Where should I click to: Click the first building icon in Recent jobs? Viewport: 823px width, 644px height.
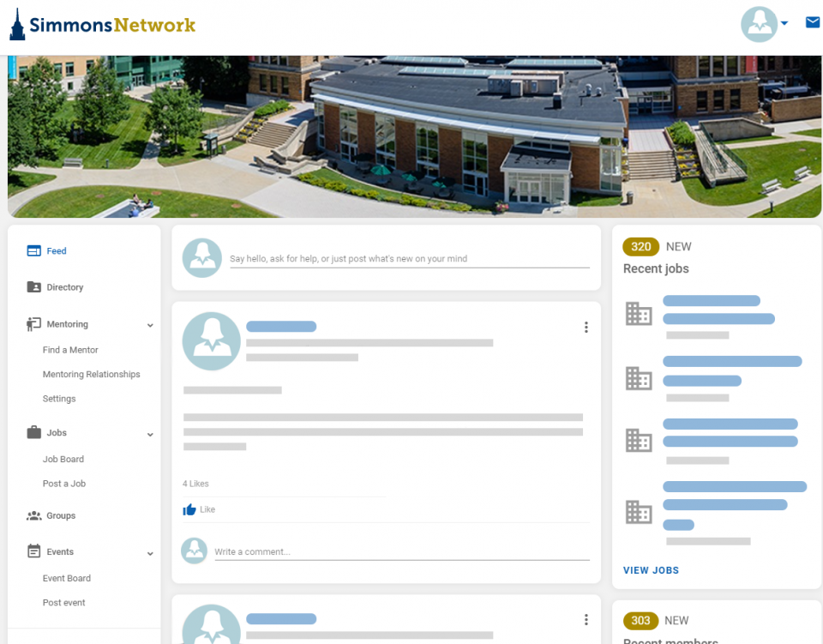coord(639,315)
